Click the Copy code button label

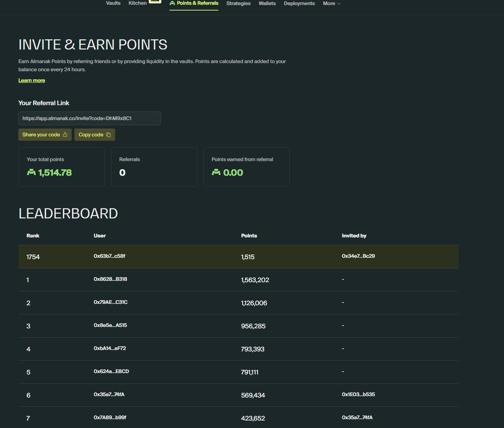coord(91,135)
